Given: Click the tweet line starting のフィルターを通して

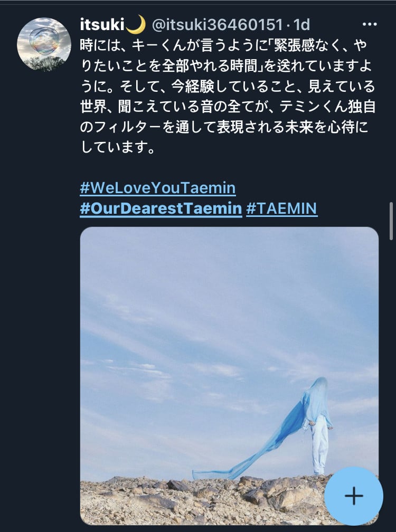Looking at the screenshot, I should [x=224, y=127].
